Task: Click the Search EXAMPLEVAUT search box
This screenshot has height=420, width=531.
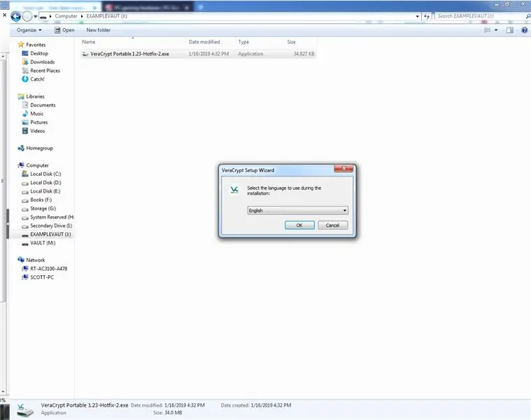Action: click(480, 16)
